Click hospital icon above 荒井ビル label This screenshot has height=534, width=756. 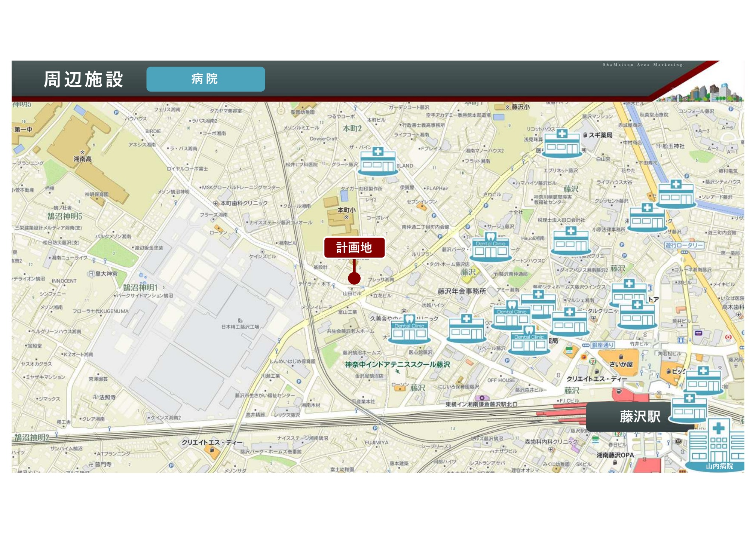[637, 314]
